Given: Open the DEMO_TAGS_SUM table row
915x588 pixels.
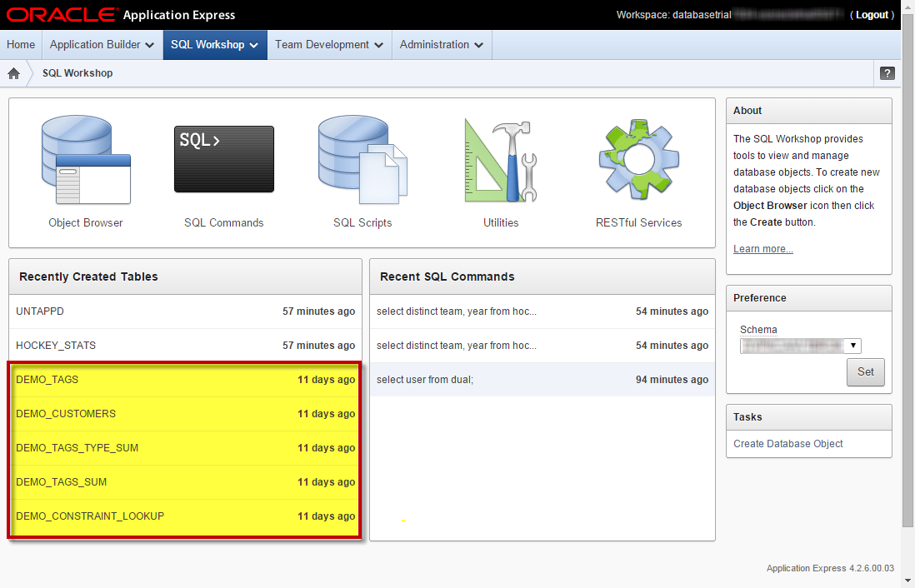Looking at the screenshot, I should click(x=186, y=482).
